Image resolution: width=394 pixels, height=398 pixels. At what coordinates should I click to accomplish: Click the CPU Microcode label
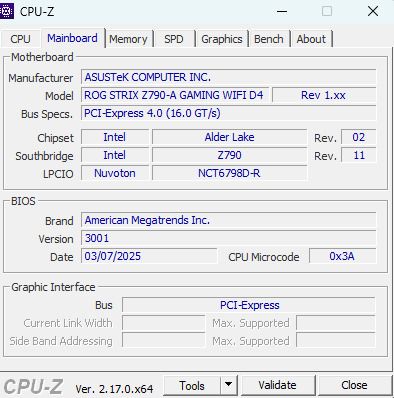264,257
